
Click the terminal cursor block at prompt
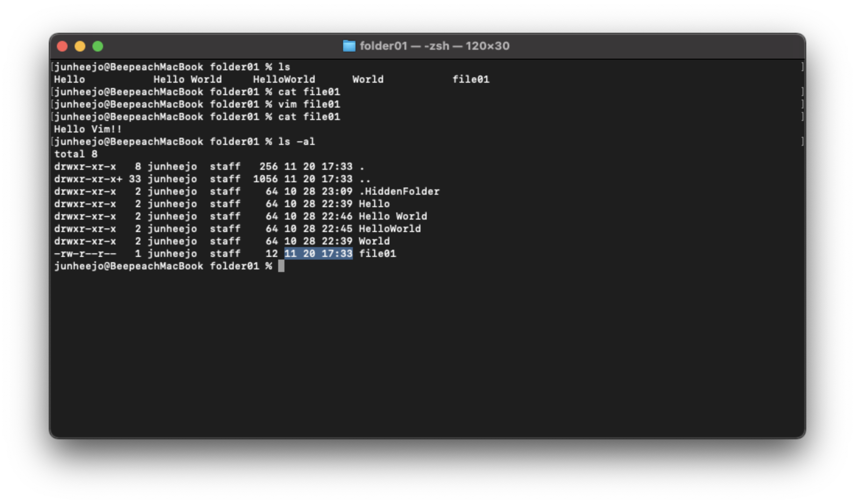[x=281, y=266]
